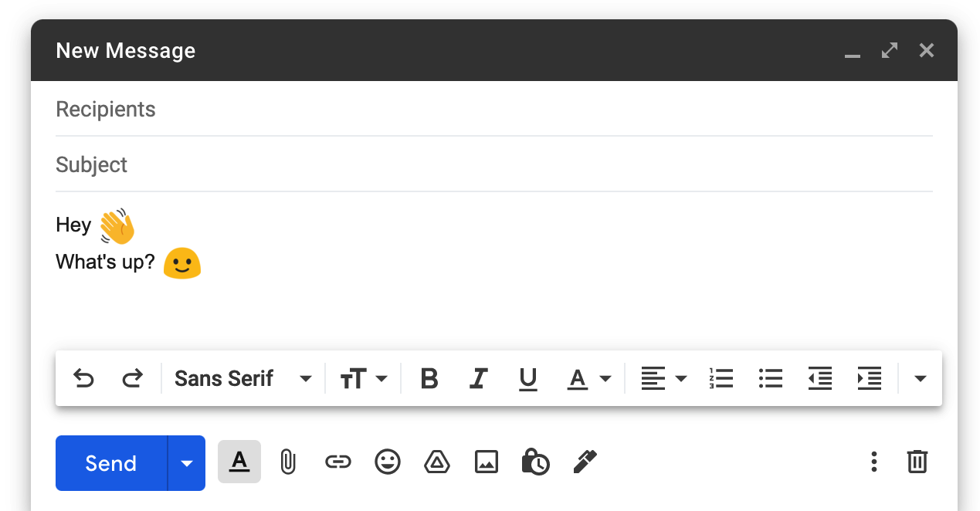980x511 pixels.
Task: Redo the last action
Action: 133,378
